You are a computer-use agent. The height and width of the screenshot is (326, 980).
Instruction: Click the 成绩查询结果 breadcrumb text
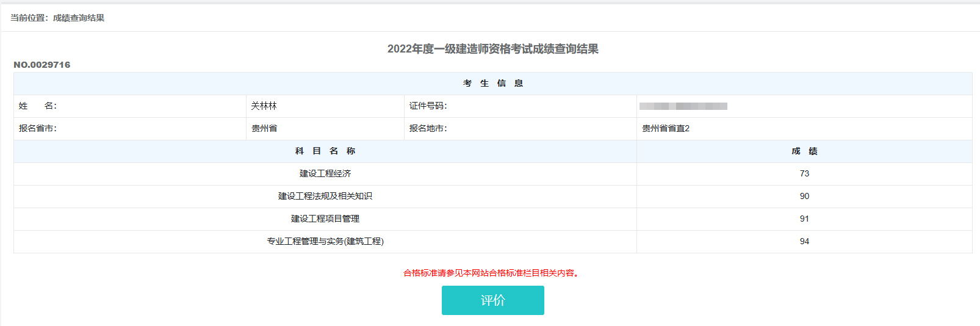coord(78,18)
